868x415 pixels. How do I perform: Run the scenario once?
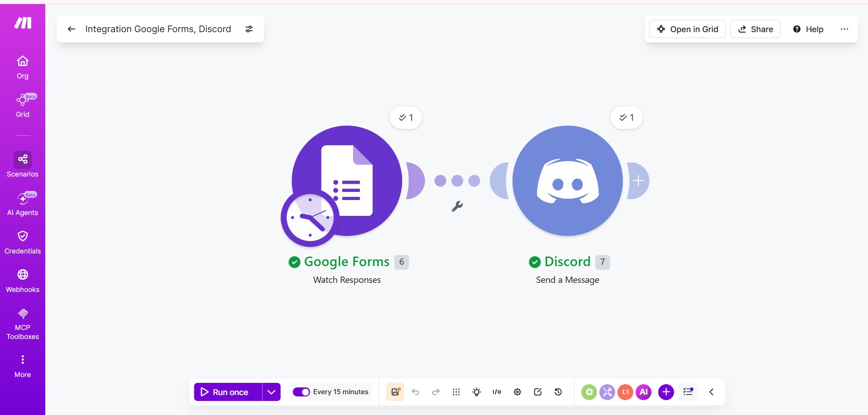228,392
